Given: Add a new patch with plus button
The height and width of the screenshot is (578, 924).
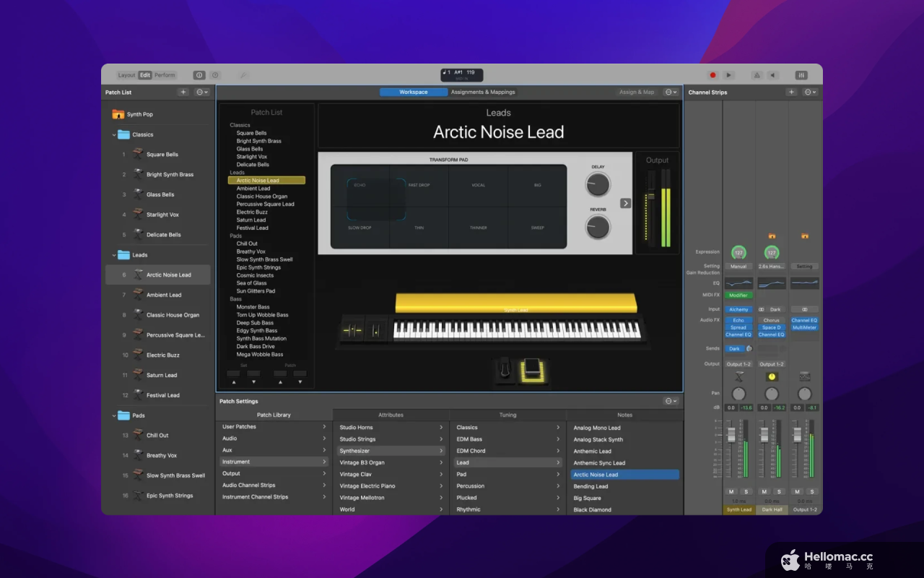Looking at the screenshot, I should [183, 92].
